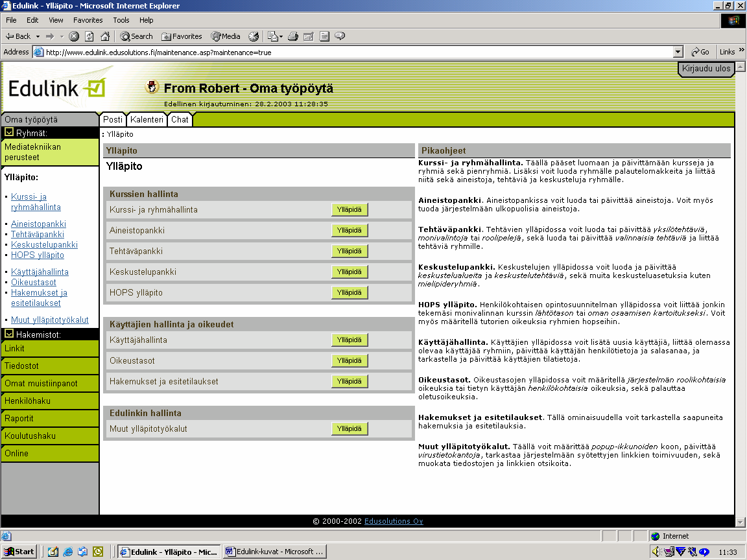747x560 pixels.
Task: Open the HOPS ylläpito sidebar link
Action: [x=38, y=255]
